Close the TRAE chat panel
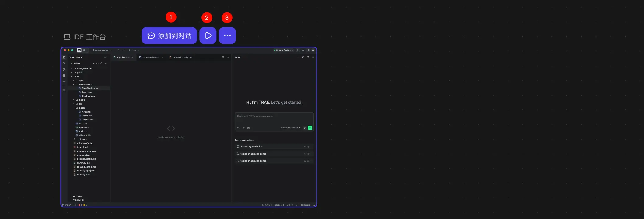 313,57
